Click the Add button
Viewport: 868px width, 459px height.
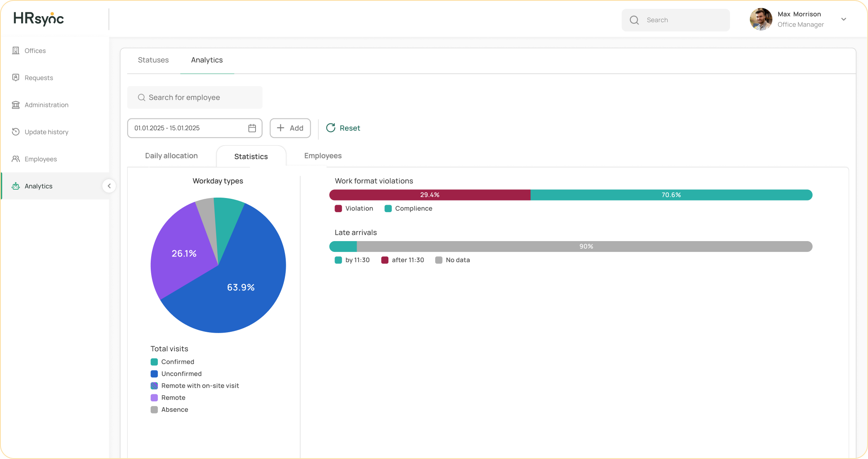(x=290, y=128)
